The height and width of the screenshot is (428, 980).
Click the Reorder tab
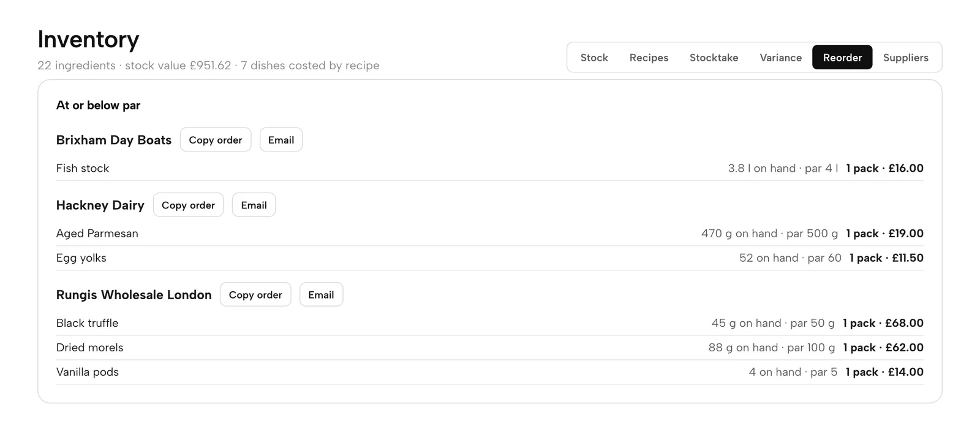(842, 58)
